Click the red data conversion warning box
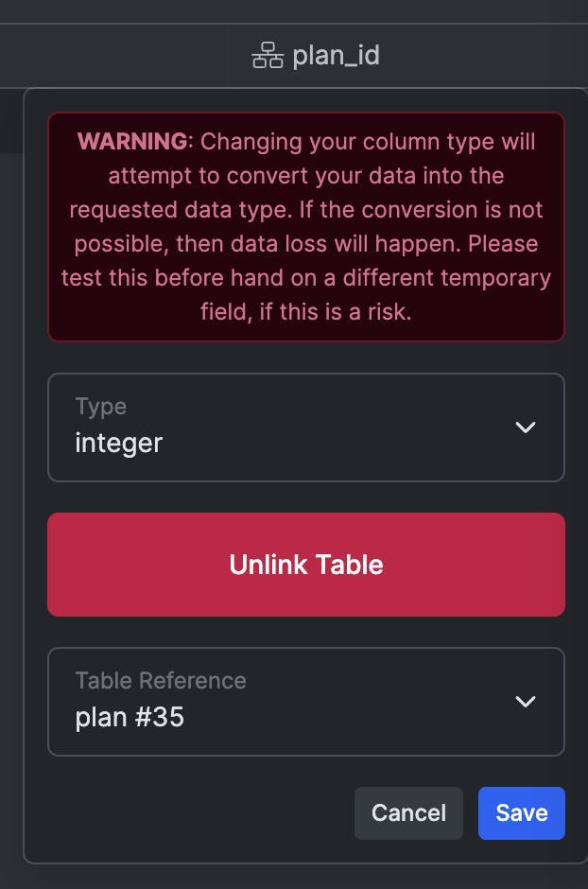Screen dimensions: 588x889 pos(306,227)
